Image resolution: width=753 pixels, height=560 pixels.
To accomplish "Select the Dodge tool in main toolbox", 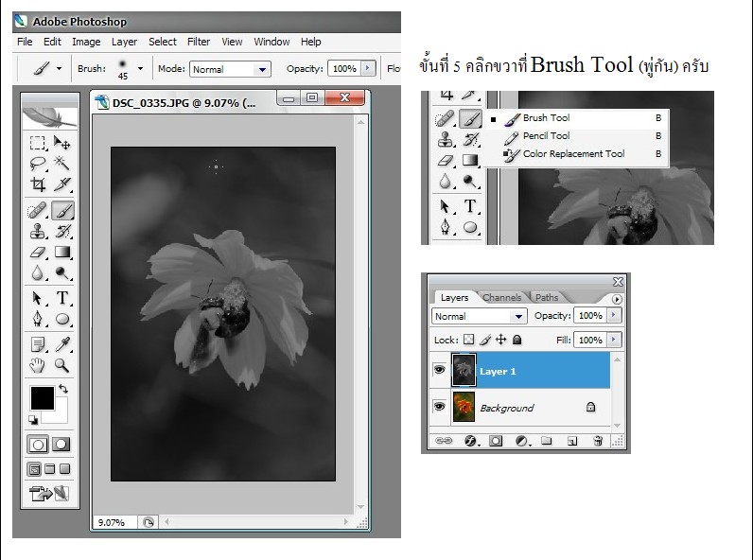I will tap(62, 272).
